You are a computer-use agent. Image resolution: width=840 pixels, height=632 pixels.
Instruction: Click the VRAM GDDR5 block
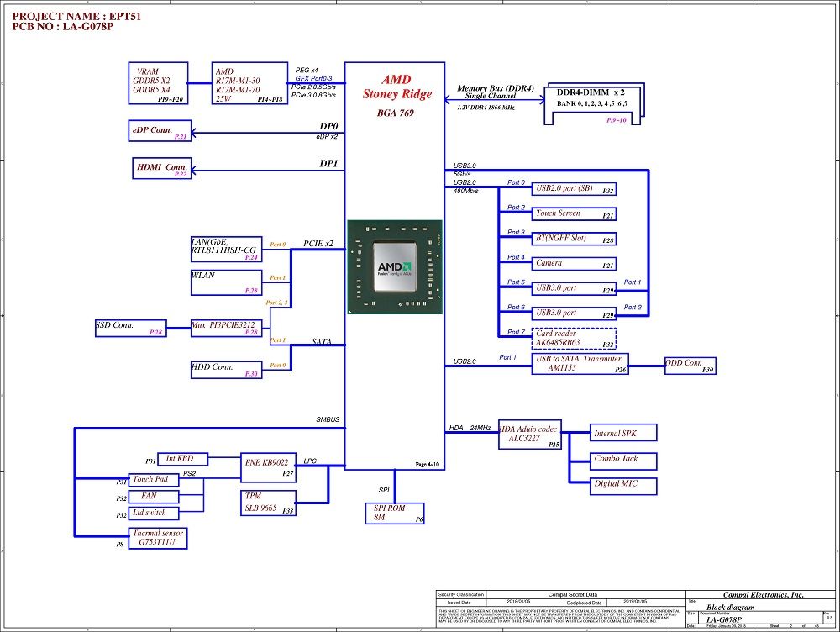(x=158, y=83)
